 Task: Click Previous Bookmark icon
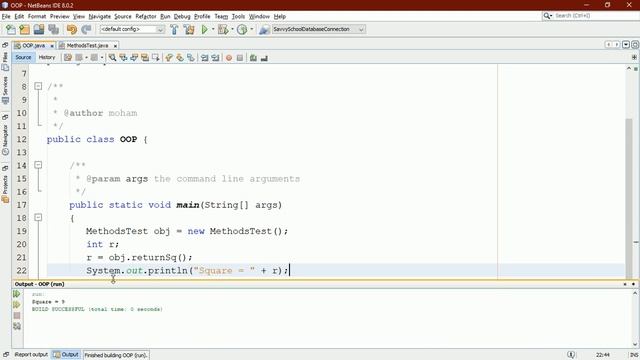click(x=169, y=58)
